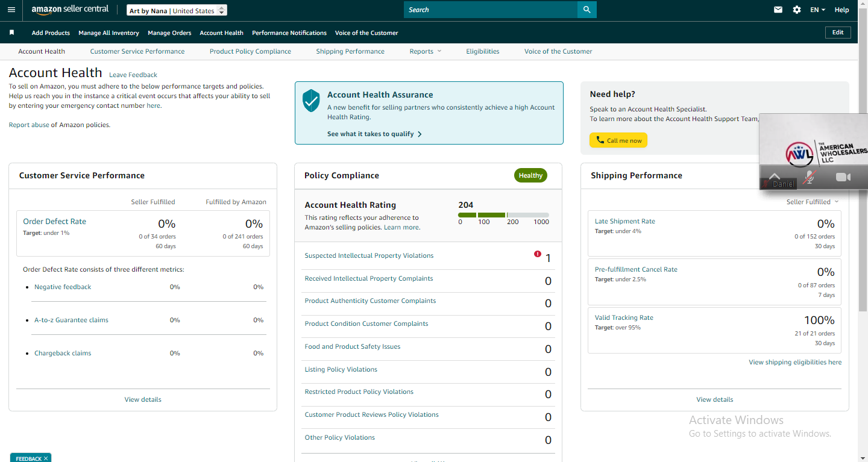Open the Chargeback claims link

coord(63,353)
